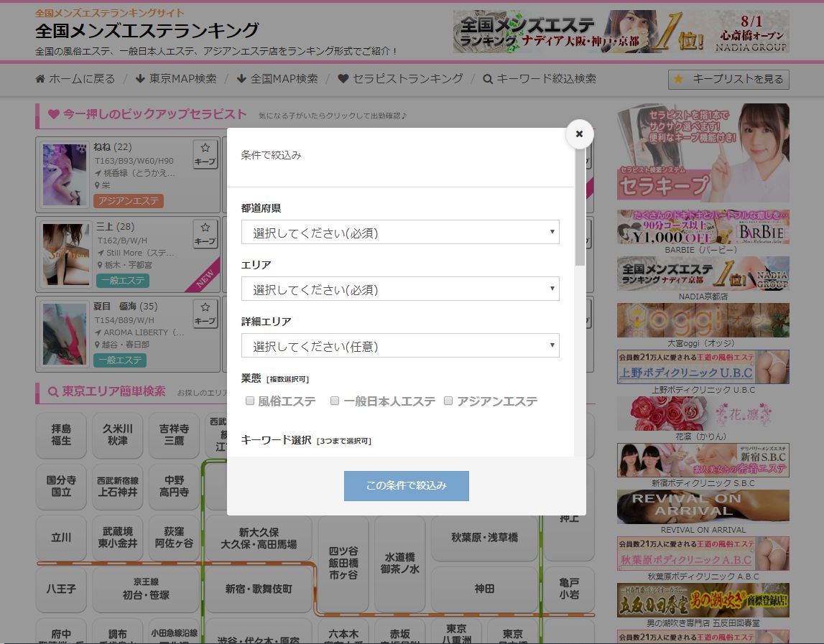Select the 四ツ谷 飯田橋 市ヶ谷 area tile
Viewport: 824px width, 644px height.
pos(343,563)
